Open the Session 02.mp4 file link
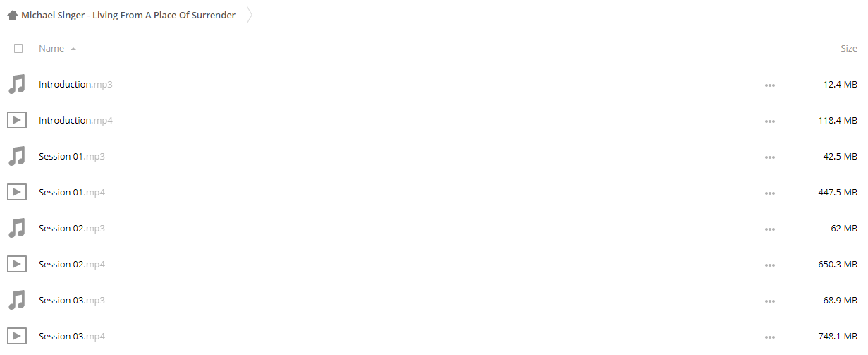868x355 pixels. coord(72,264)
